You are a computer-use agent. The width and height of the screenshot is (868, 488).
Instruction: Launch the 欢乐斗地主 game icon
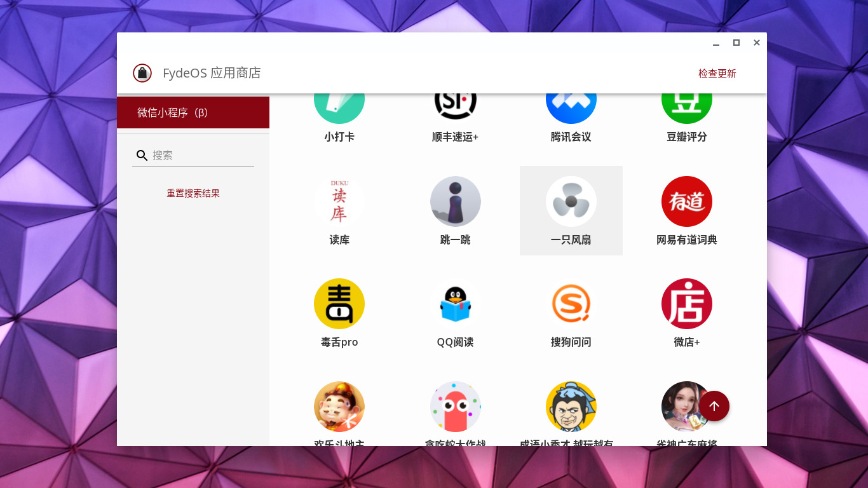point(339,407)
